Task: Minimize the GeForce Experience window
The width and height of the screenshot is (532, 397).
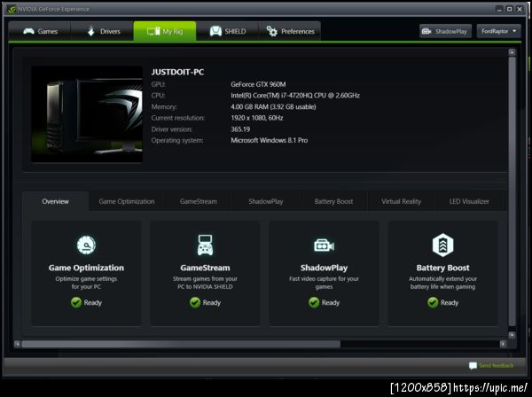Action: (499, 9)
